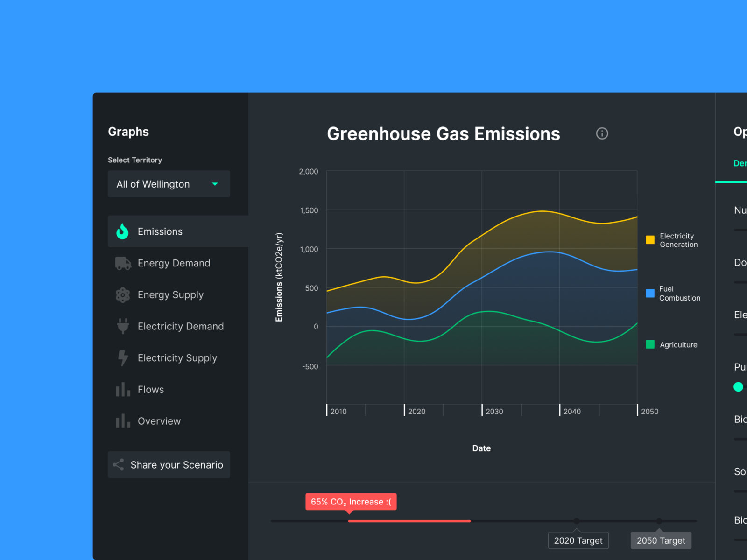Click the Energy Demand truck icon
The height and width of the screenshot is (560, 747).
click(123, 263)
